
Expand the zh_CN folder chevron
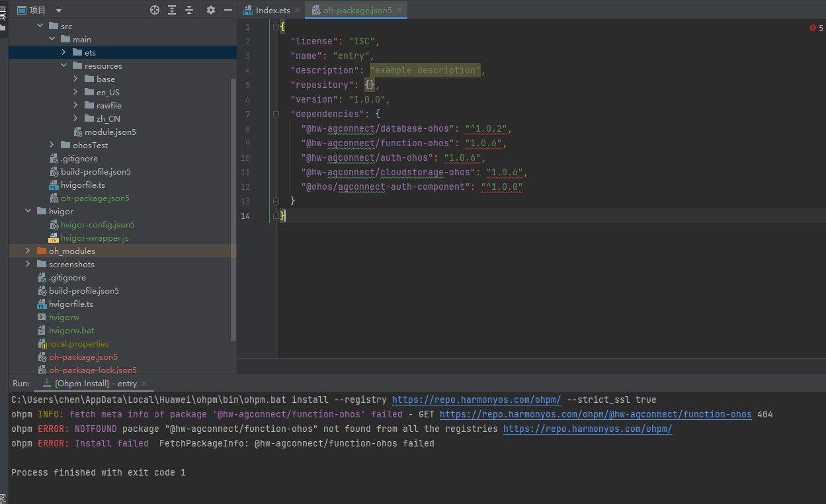click(75, 118)
